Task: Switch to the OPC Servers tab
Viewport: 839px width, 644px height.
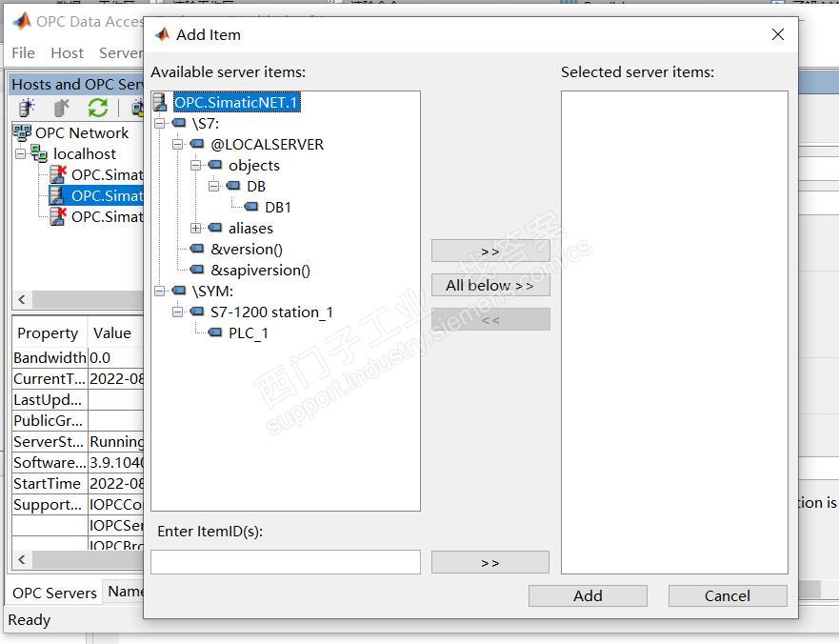Action: 54,594
